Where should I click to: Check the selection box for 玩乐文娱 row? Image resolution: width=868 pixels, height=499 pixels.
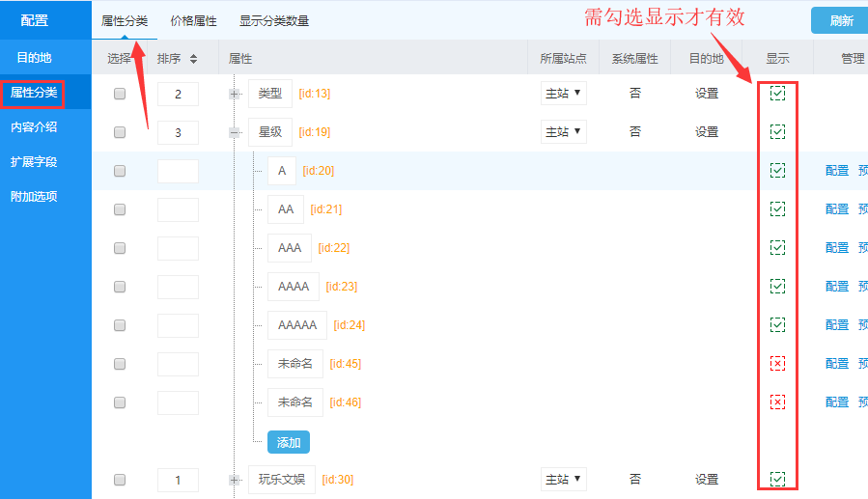click(120, 480)
